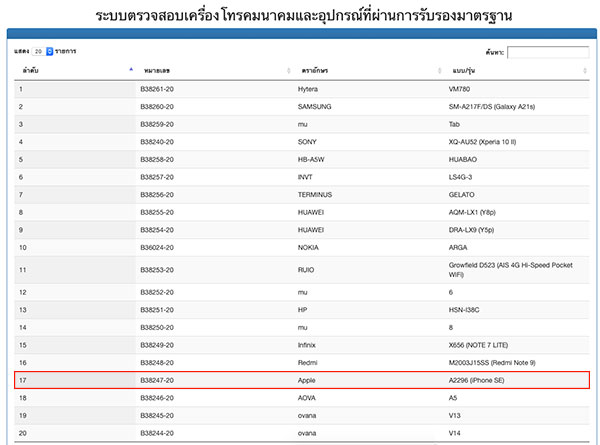Select cell B38245-20
The image size is (600, 445).
(157, 416)
